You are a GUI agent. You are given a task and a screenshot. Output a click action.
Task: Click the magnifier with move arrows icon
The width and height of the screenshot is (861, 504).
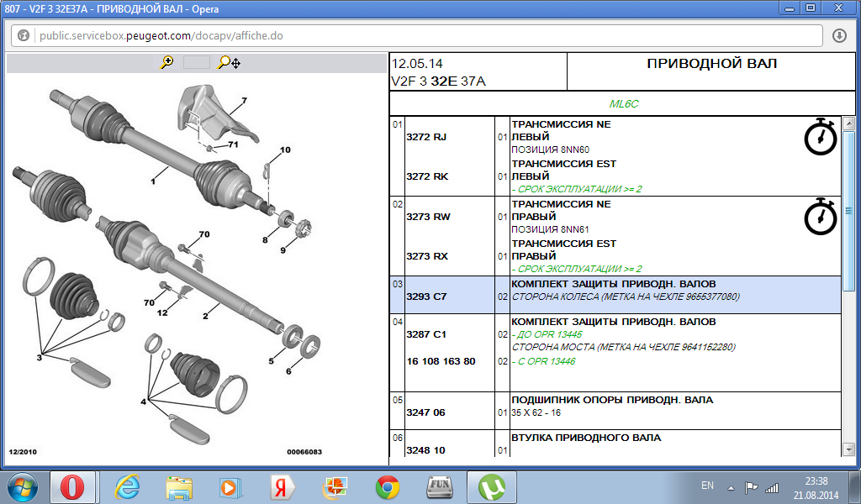[x=229, y=62]
